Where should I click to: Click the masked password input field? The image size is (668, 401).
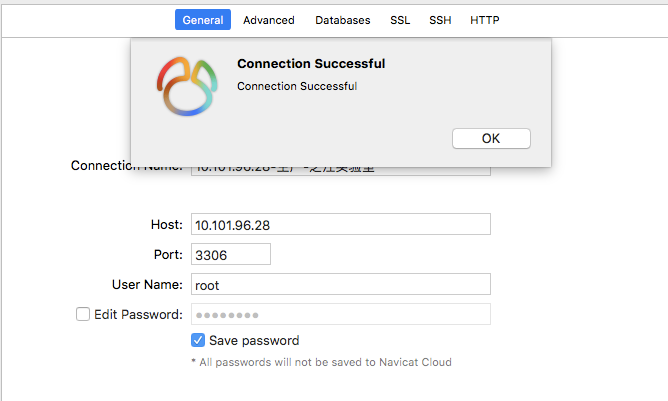[341, 314]
